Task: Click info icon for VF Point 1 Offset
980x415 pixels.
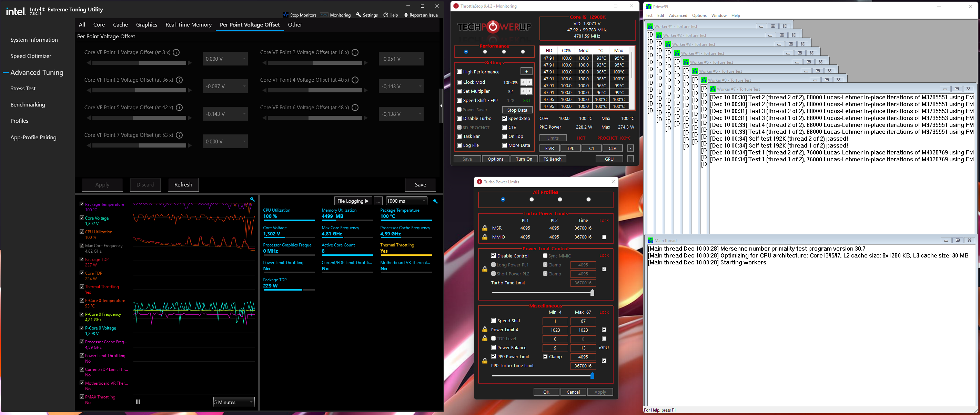Action: pyautogui.click(x=176, y=52)
